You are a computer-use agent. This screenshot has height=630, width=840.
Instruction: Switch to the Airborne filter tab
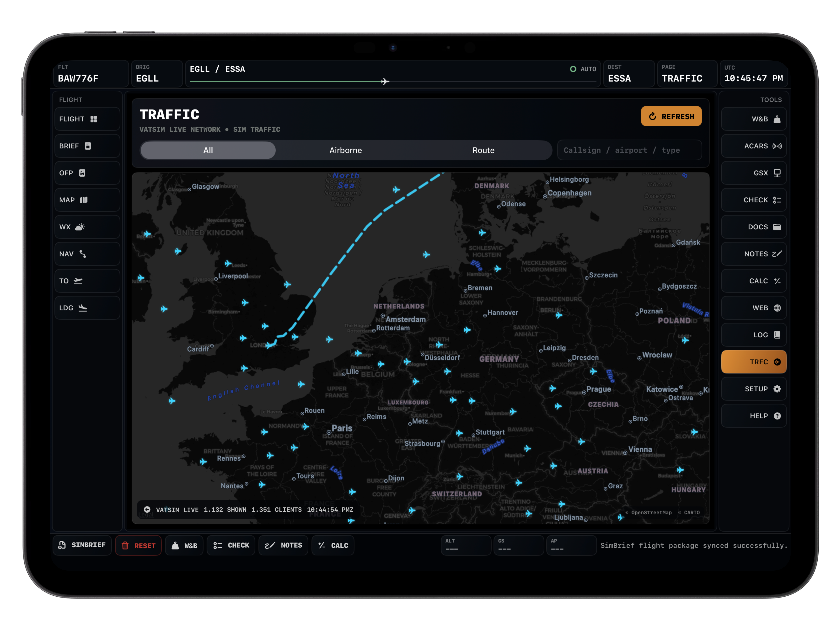346,150
